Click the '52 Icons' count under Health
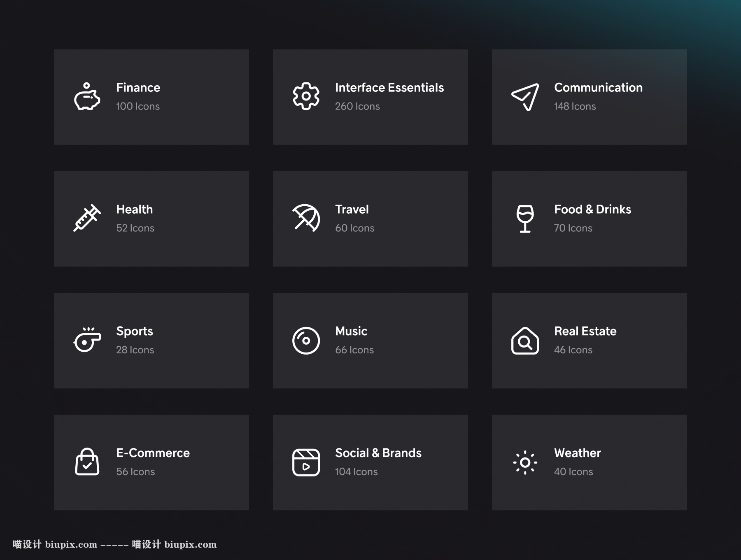The image size is (741, 560). (135, 228)
